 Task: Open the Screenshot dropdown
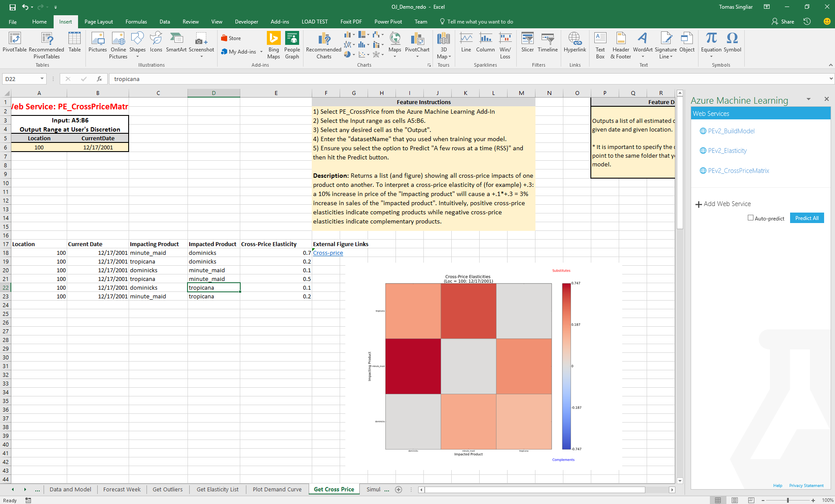point(201,56)
